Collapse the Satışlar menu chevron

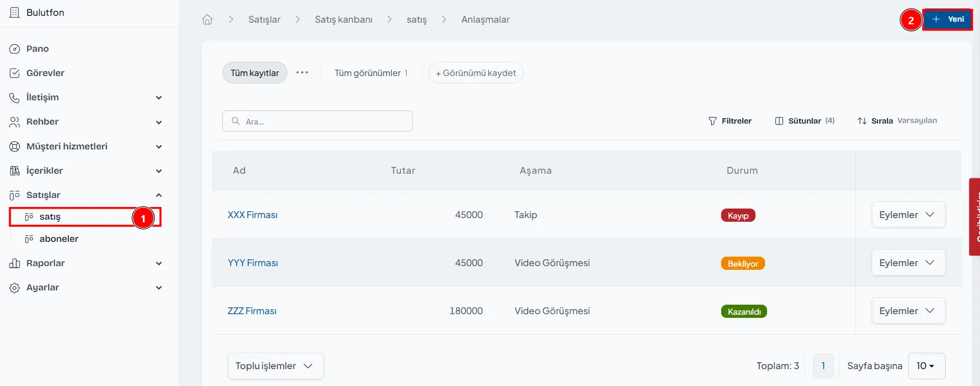click(159, 195)
